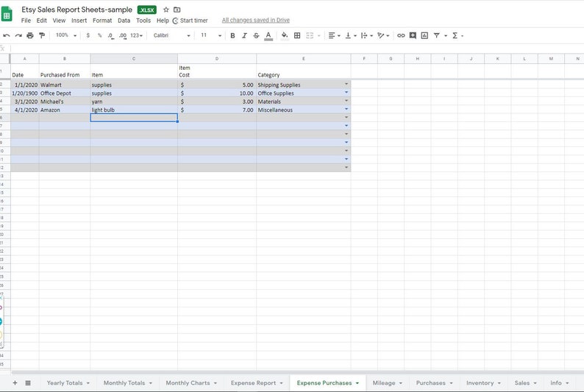
Task: Open Category dropdown for Office Supplies
Action: [346, 93]
